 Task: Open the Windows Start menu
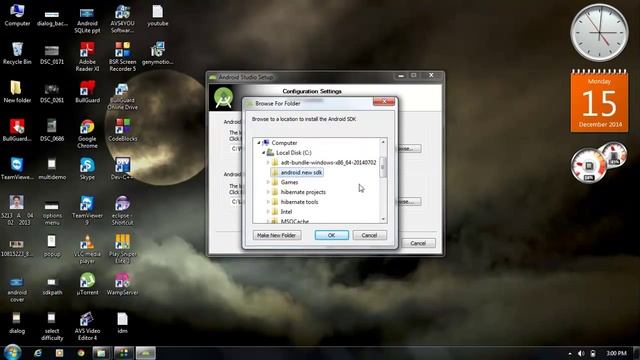pos(12,352)
